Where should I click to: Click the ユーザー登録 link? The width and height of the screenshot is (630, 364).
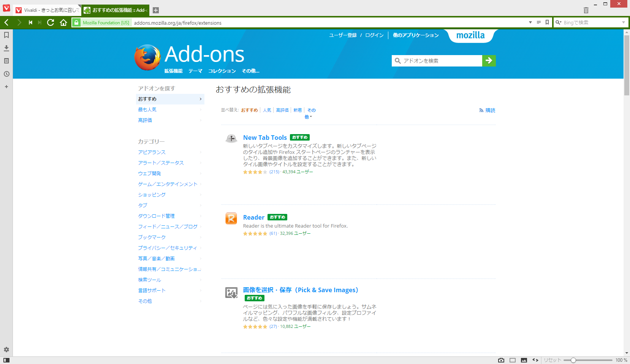343,35
